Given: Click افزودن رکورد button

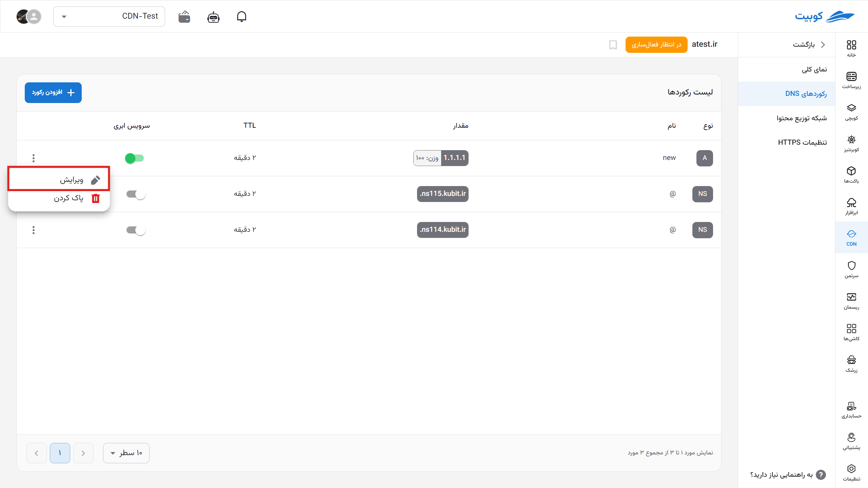Looking at the screenshot, I should coord(53,93).
